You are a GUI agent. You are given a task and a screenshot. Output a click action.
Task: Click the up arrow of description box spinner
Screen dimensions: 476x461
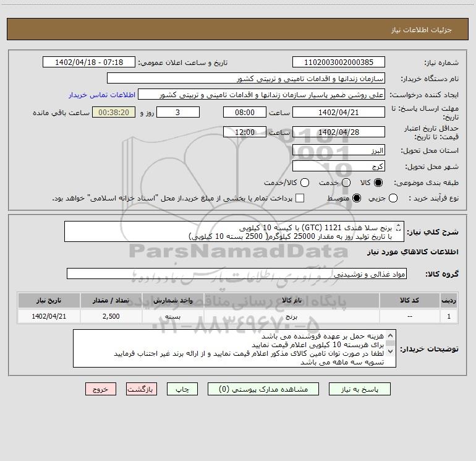coord(399,225)
